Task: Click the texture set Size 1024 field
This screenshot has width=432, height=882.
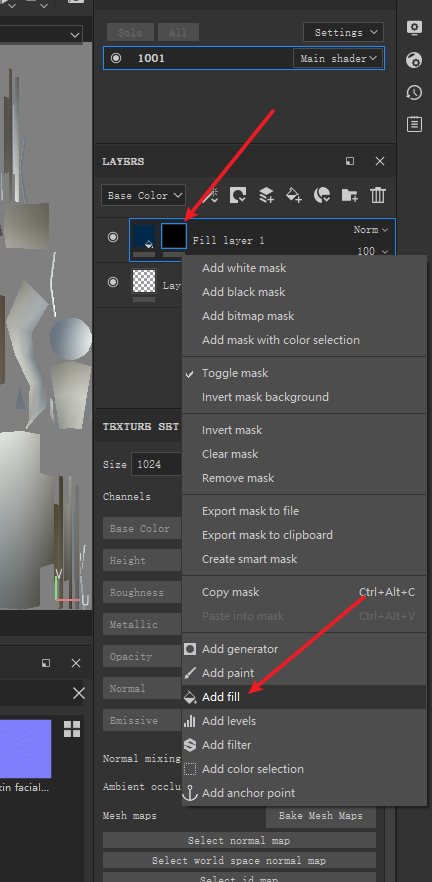Action: click(x=157, y=465)
